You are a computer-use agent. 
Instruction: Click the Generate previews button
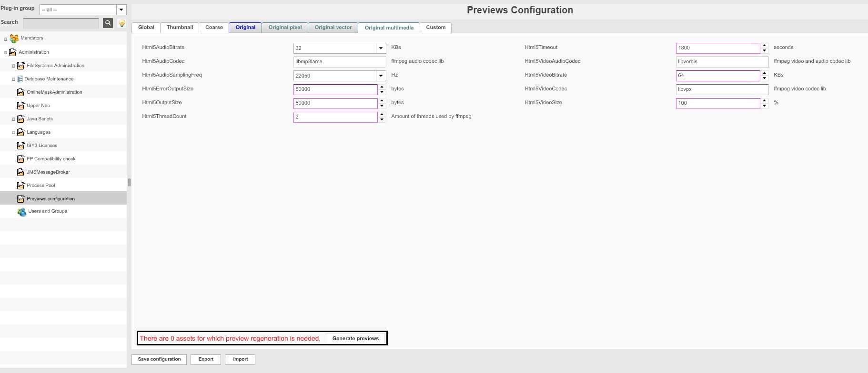[x=355, y=339]
